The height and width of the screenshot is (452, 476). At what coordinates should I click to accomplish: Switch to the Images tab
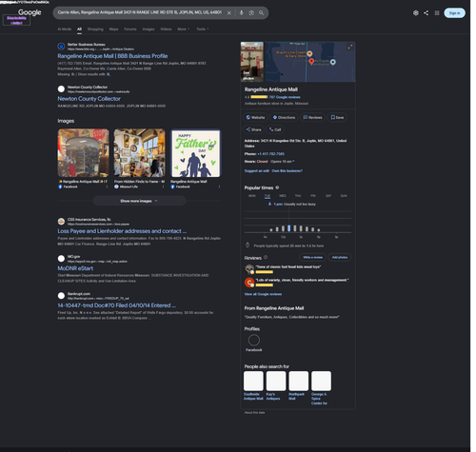pyautogui.click(x=149, y=29)
